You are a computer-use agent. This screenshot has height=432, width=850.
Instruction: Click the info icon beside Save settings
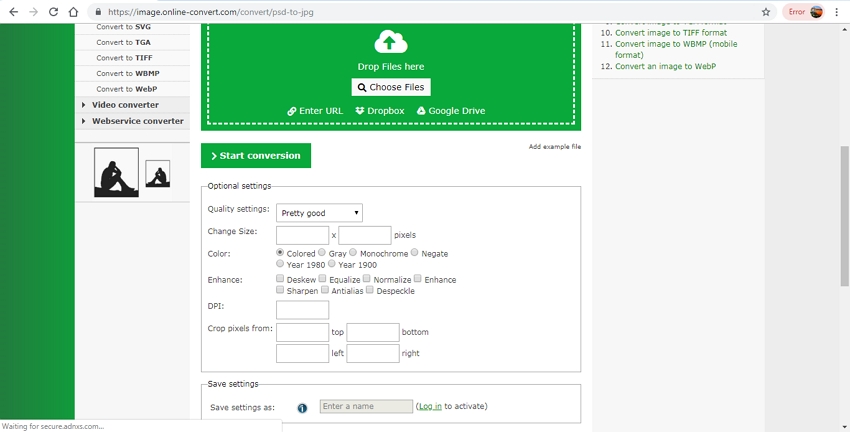(x=302, y=407)
